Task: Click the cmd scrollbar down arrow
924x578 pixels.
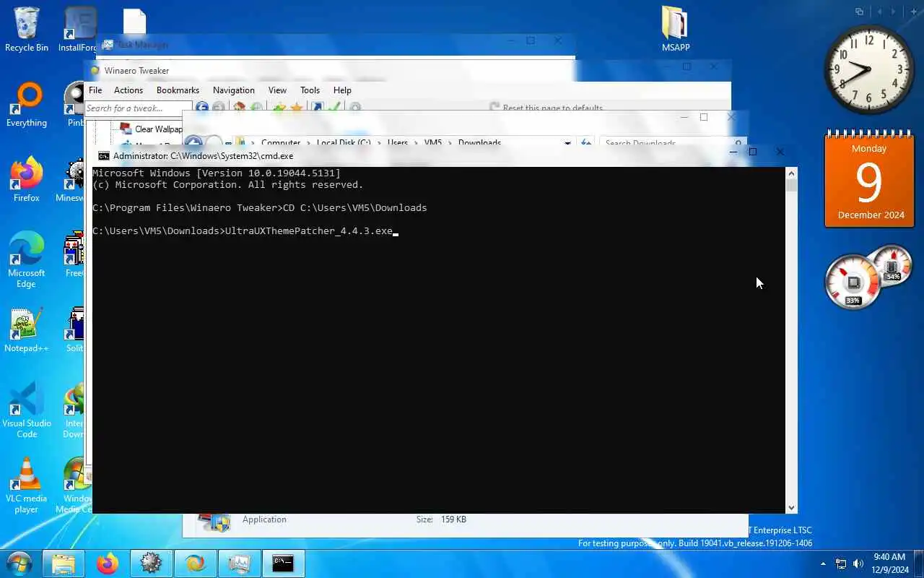Action: [791, 508]
